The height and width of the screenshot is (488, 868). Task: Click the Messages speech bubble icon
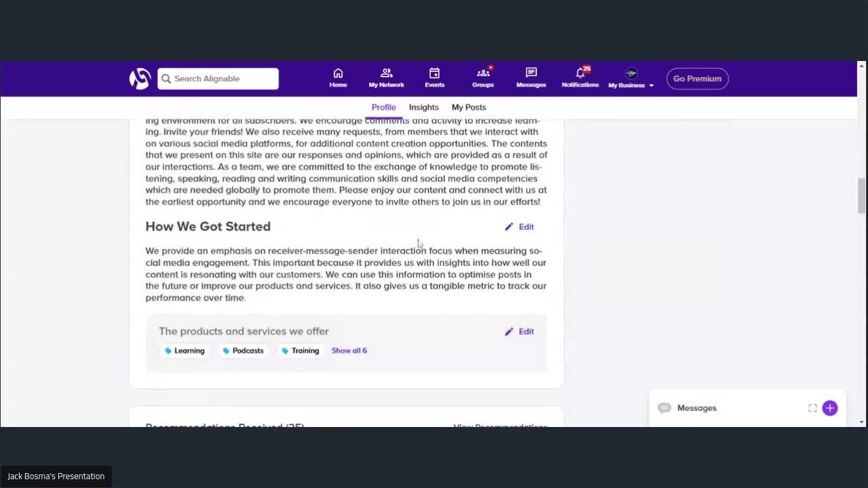click(665, 408)
